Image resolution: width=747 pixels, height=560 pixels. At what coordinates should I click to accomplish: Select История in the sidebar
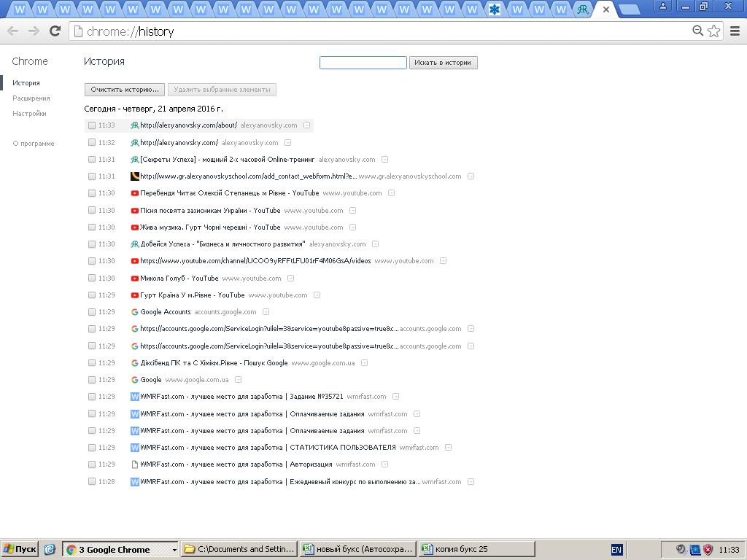[26, 83]
